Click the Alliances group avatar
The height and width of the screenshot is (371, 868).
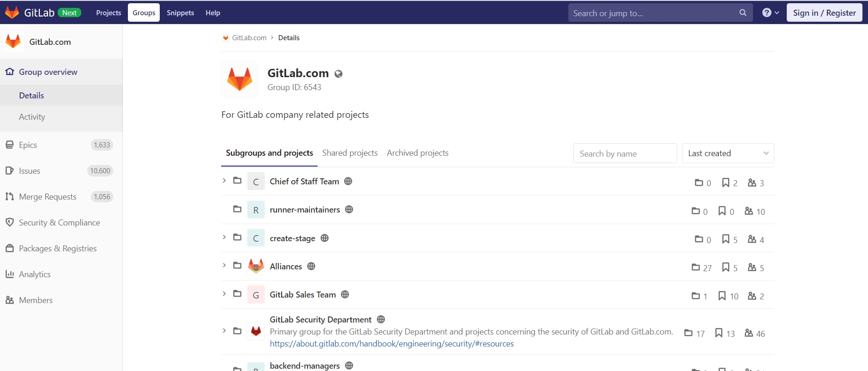(x=256, y=267)
